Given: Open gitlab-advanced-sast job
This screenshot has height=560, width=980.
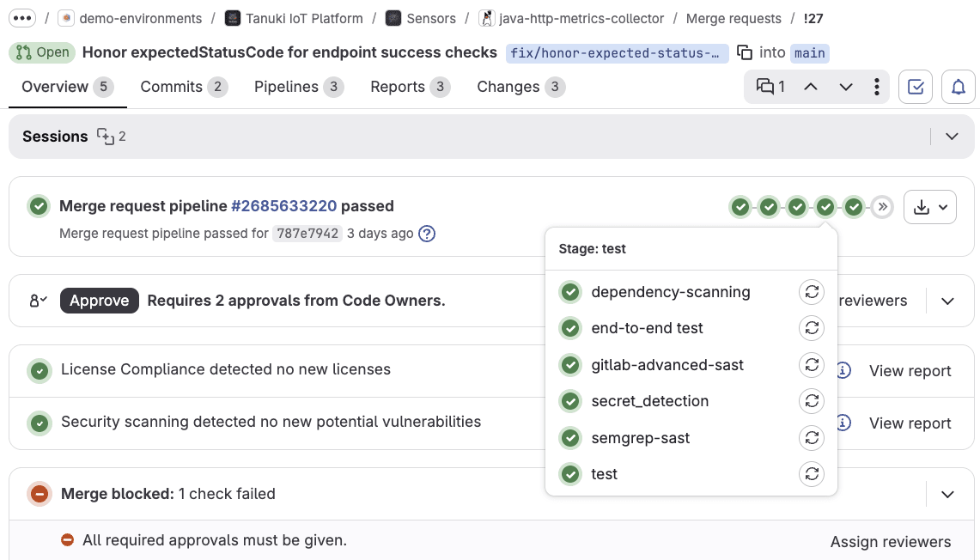Looking at the screenshot, I should [667, 365].
